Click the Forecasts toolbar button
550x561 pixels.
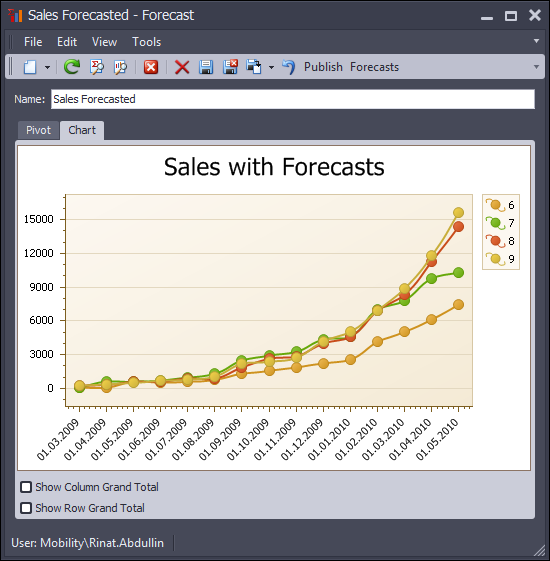coord(374,67)
